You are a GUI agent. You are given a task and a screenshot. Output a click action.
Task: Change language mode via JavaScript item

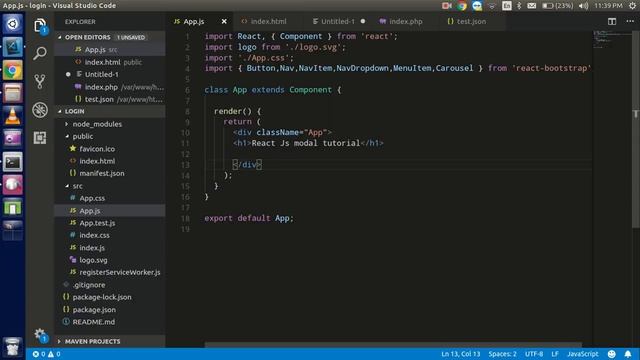(583, 354)
